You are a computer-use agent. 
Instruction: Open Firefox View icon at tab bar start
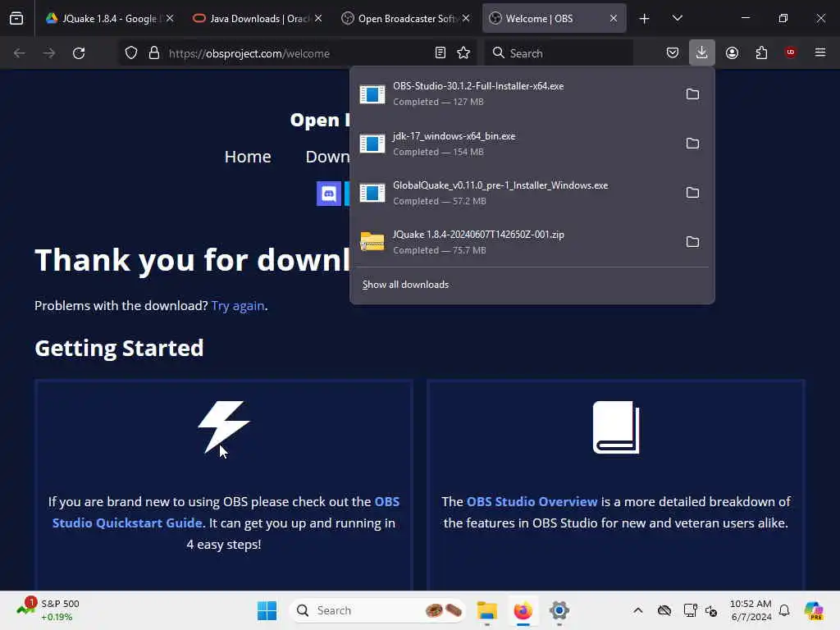pyautogui.click(x=16, y=18)
